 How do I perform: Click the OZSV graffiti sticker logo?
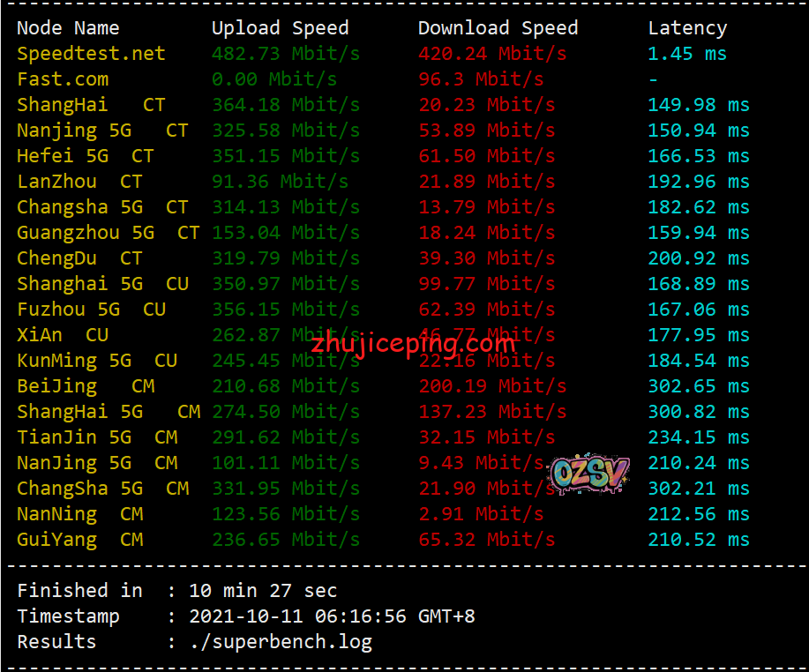point(590,474)
